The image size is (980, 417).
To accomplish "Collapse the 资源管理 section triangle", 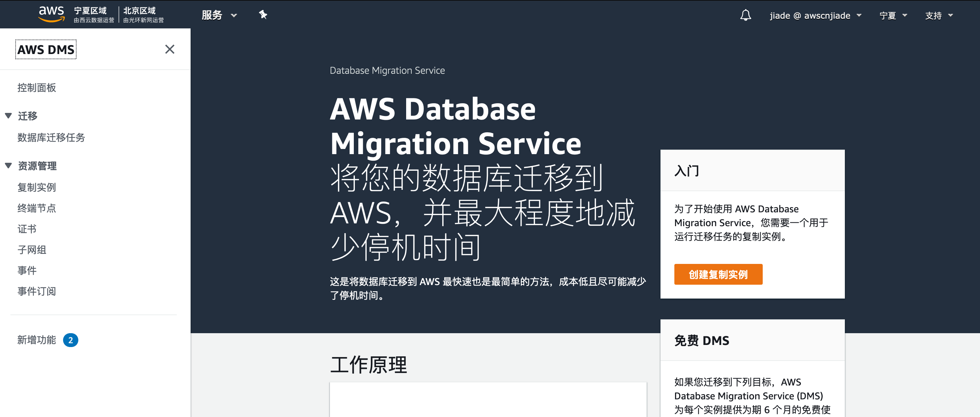I will (8, 166).
